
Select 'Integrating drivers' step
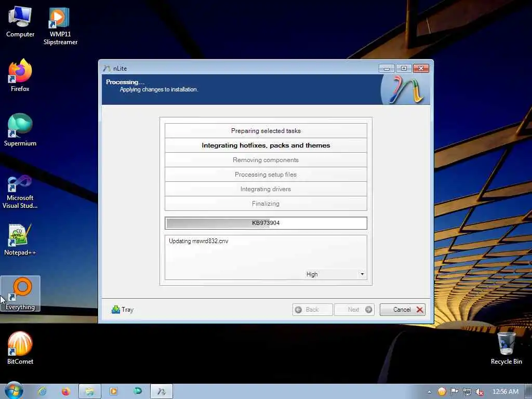265,189
